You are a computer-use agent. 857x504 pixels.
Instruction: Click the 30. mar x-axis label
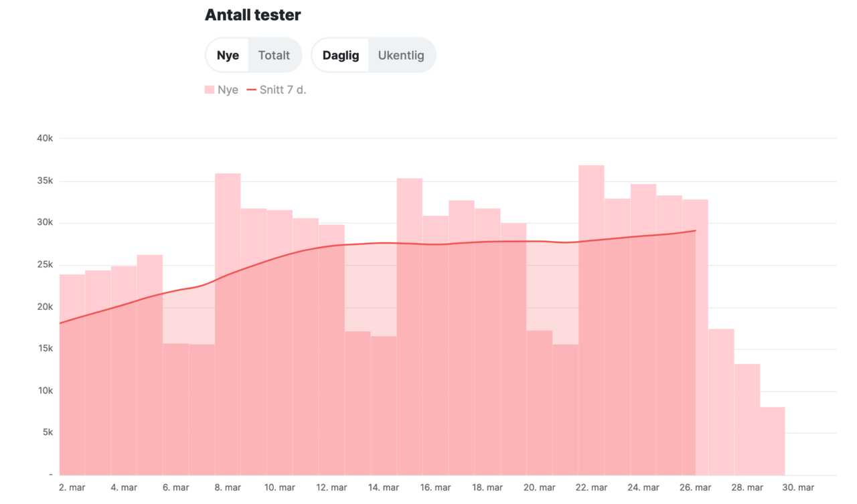[798, 487]
